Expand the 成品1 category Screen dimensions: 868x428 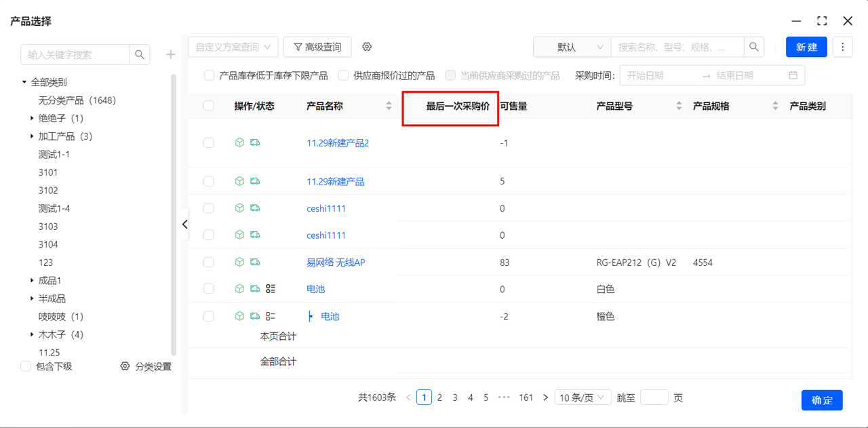pyautogui.click(x=32, y=280)
